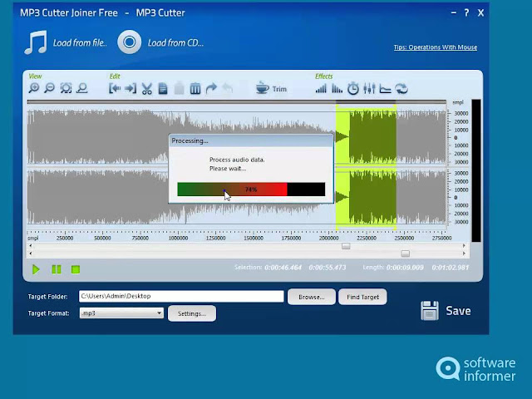Click the selection start time 0:00:46.464
Screen dimensions: 532x399
click(283, 268)
